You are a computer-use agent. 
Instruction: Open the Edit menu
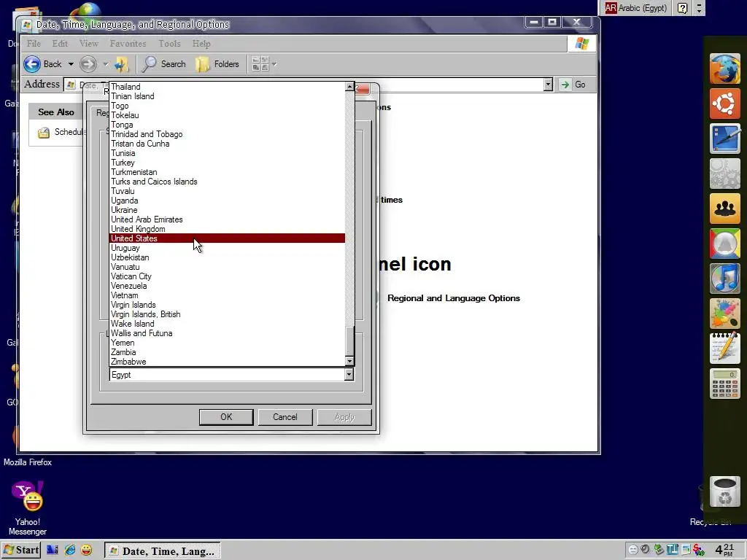[x=60, y=43]
